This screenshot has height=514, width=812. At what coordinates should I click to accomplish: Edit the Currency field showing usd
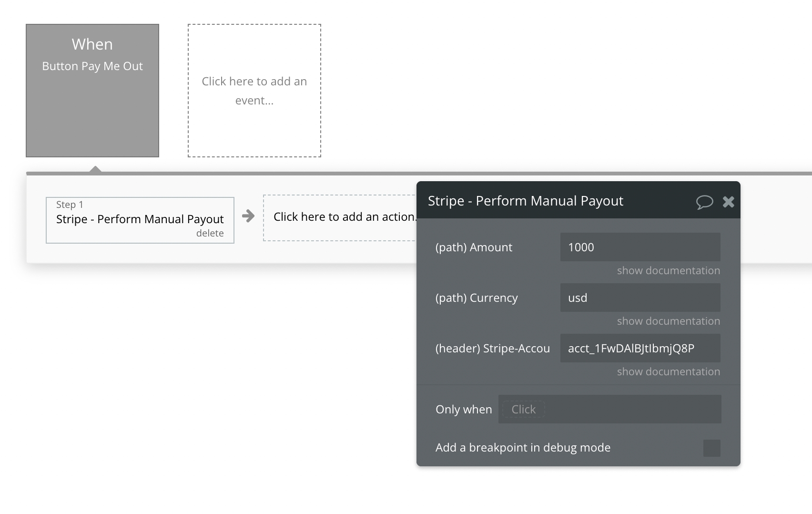pos(640,298)
